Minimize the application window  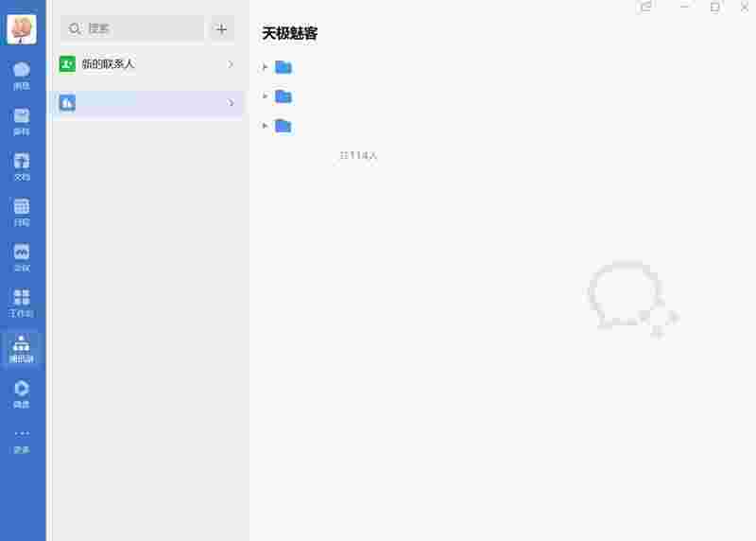point(684,7)
